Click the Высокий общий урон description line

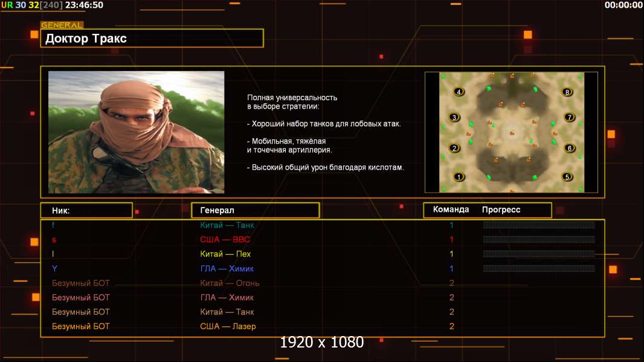(325, 167)
